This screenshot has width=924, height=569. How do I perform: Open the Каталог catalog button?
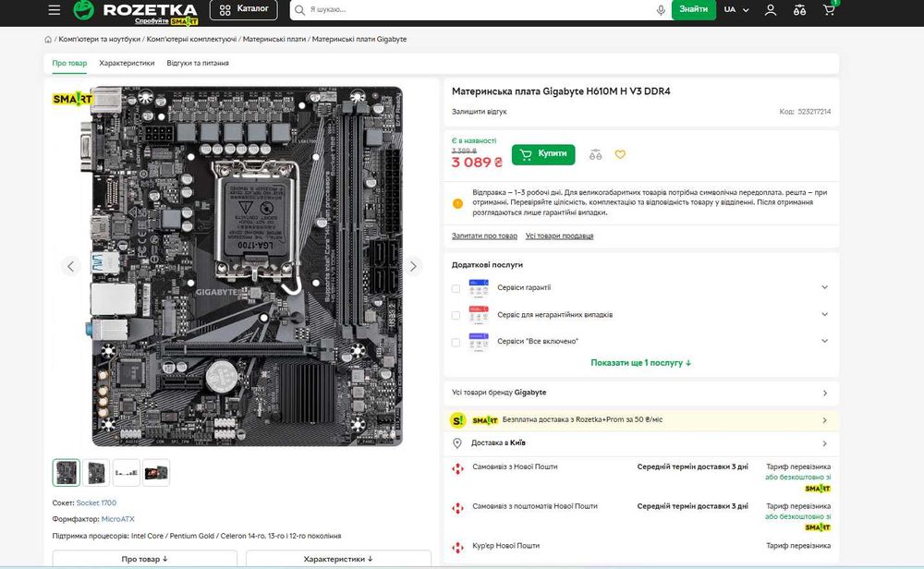243,9
